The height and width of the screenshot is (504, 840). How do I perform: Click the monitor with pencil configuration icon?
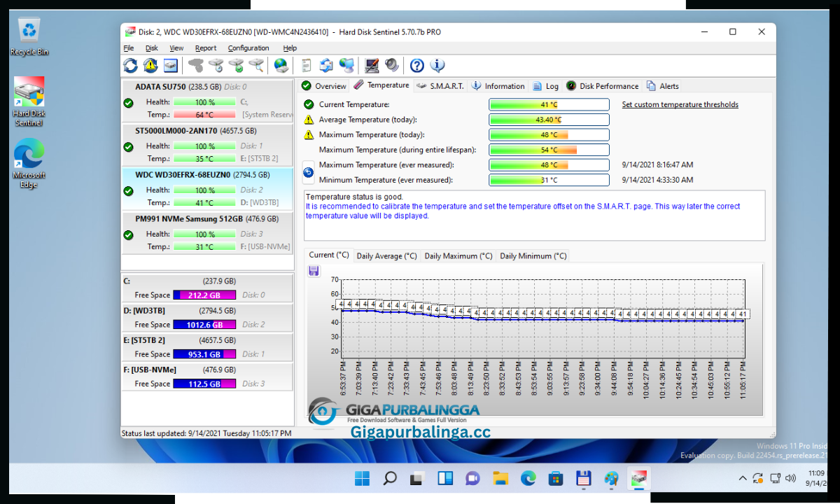[372, 65]
